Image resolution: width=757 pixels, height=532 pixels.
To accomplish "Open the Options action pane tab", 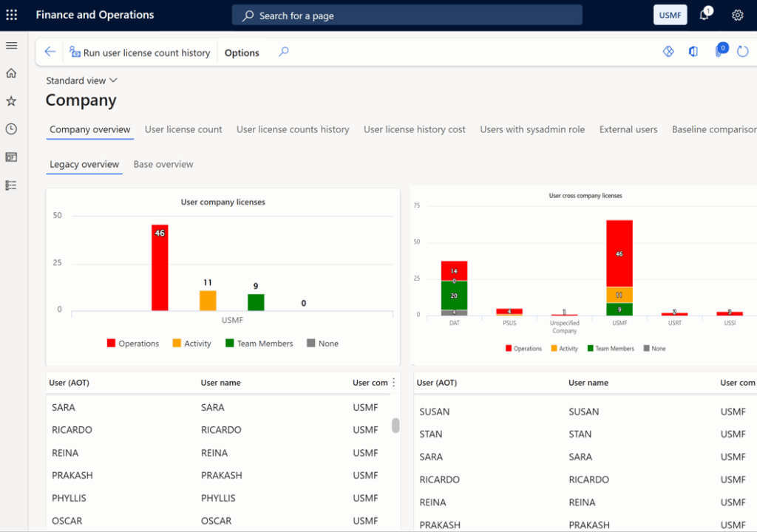I will point(242,52).
